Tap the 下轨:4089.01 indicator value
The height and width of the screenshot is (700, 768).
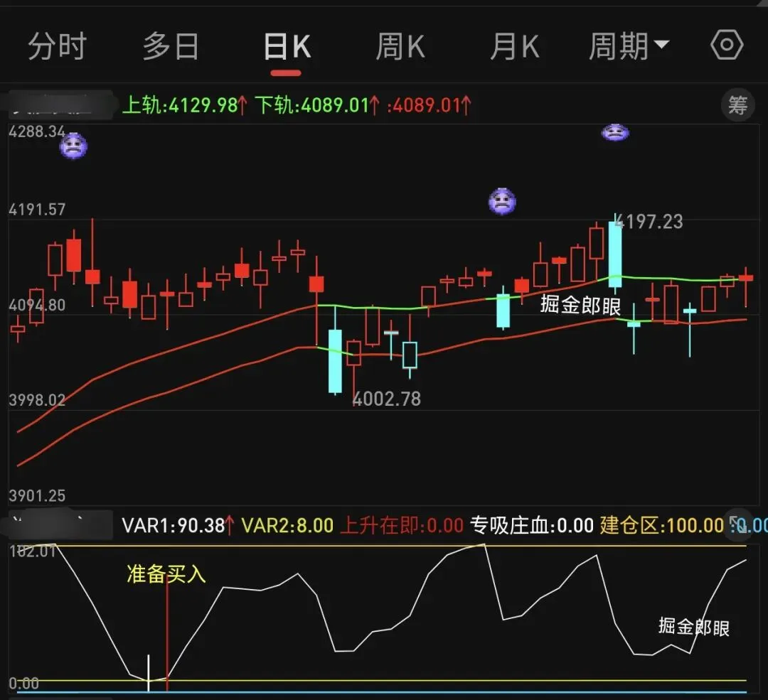(x=317, y=105)
